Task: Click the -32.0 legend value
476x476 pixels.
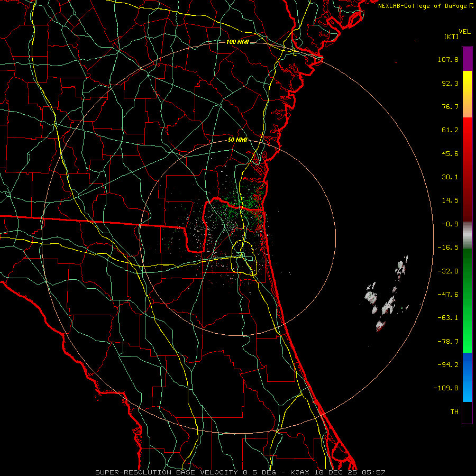Action: coord(448,271)
